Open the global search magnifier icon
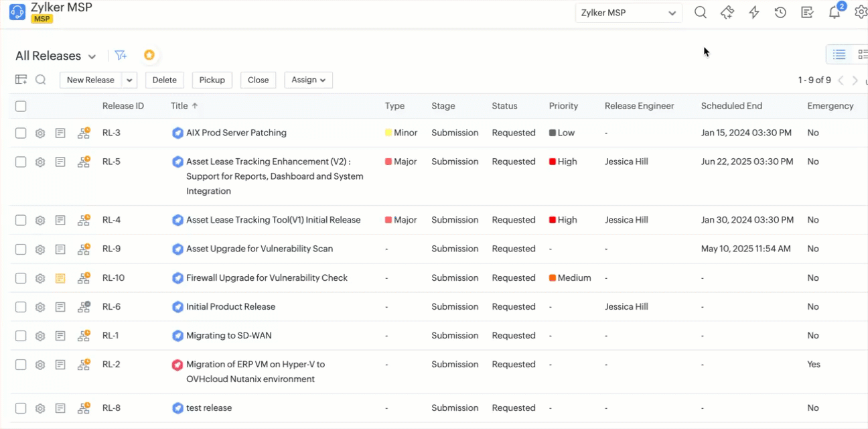 tap(700, 13)
